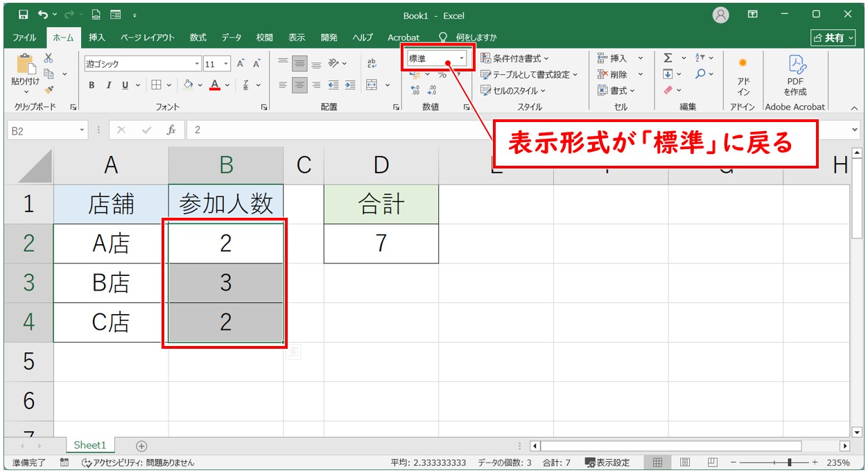Align text to the right
The width and height of the screenshot is (868, 475).
coord(316,85)
